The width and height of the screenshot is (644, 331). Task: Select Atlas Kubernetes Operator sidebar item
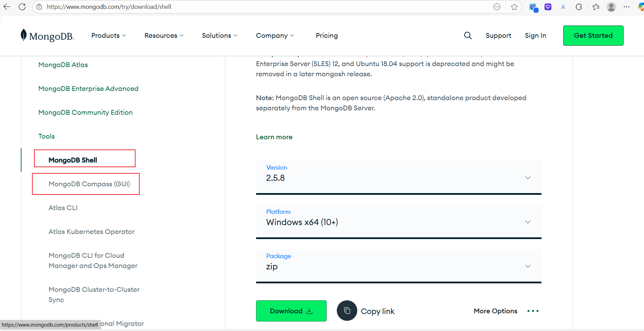92,232
